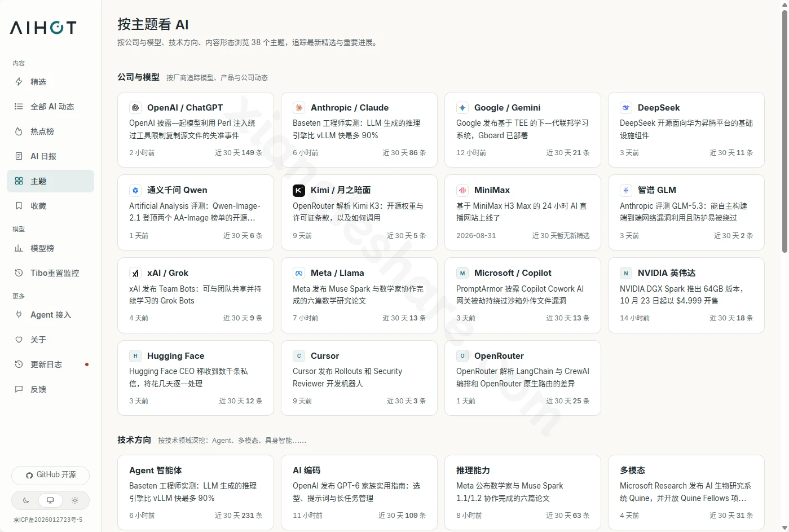Viewport: 789px width, 532px height.
Task: Click the clock icon beside Tibo重置监控
Action: (x=19, y=273)
